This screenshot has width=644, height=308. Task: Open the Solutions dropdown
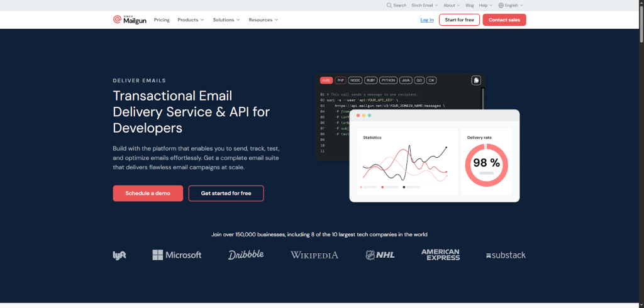pyautogui.click(x=226, y=20)
